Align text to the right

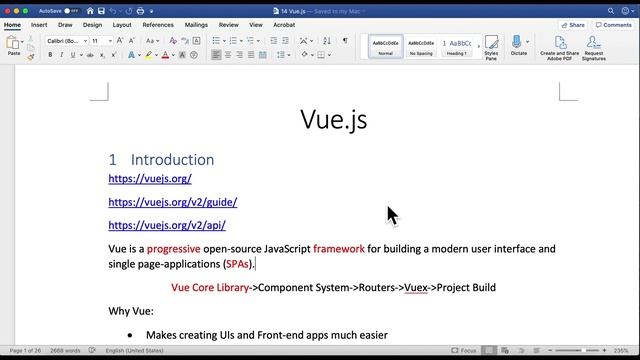240,55
